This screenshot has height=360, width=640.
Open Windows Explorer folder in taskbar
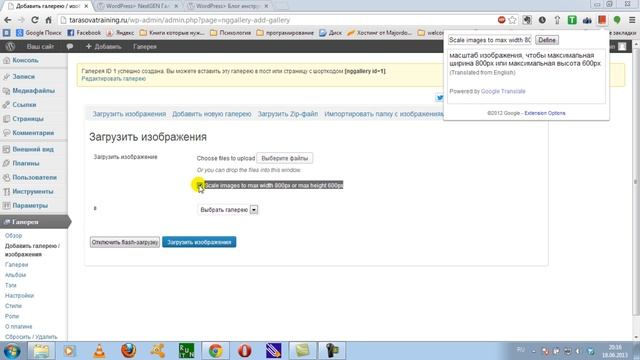point(41,351)
